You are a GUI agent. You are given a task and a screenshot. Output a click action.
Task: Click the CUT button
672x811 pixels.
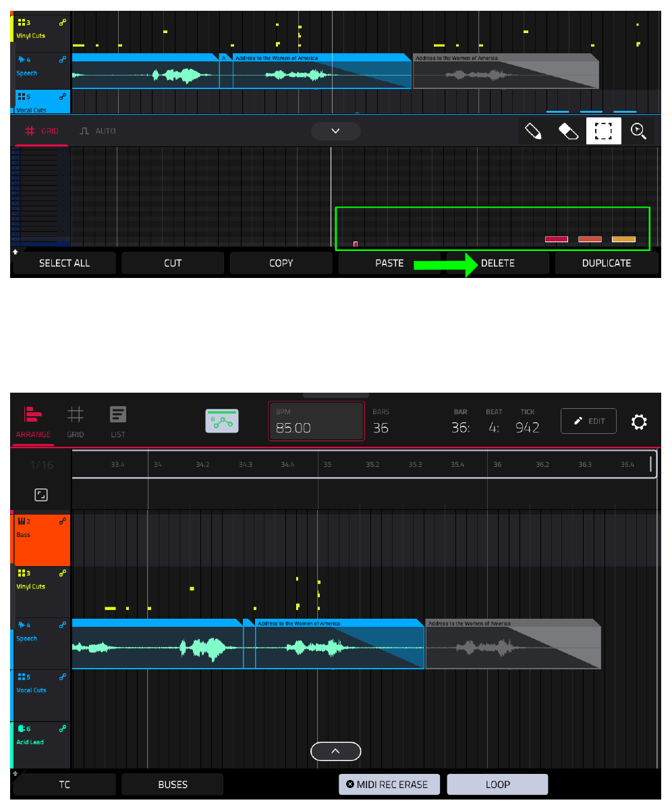click(173, 263)
